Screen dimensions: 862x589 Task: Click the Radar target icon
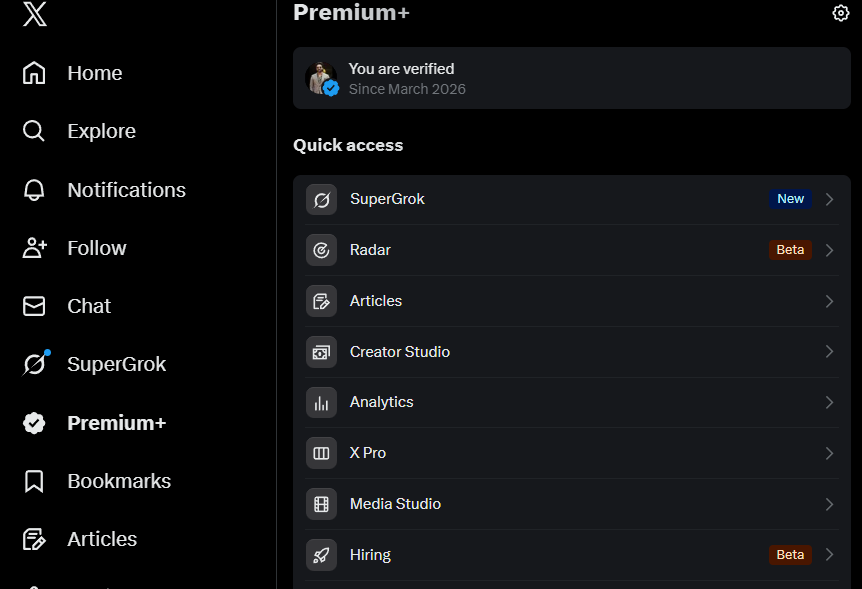(321, 250)
